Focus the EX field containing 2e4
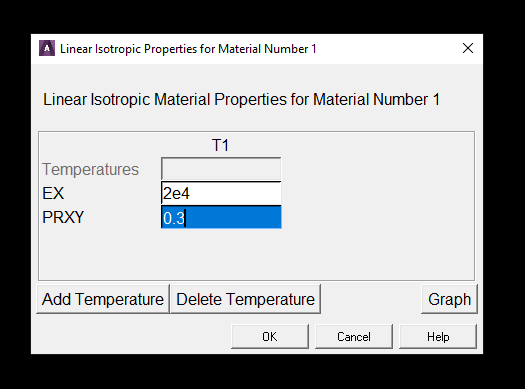The image size is (525, 389). coord(221,193)
